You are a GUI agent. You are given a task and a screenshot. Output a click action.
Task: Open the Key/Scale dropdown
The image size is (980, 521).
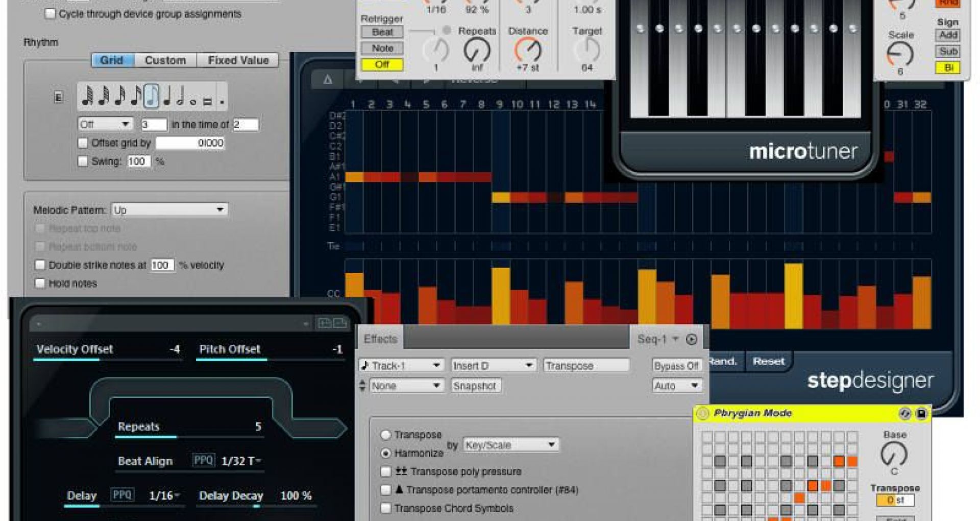pos(510,444)
